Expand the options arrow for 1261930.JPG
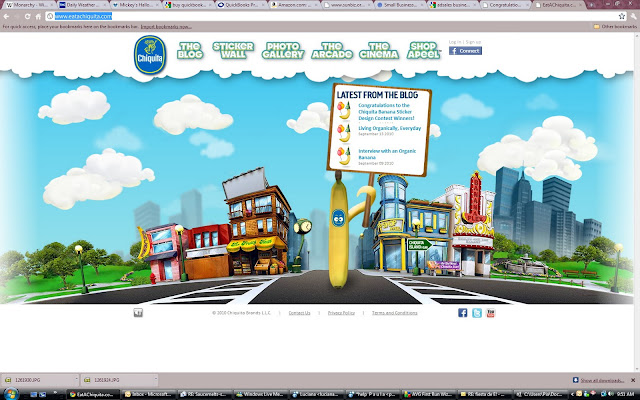Image resolution: width=640 pixels, height=400 pixels. tap(76, 380)
